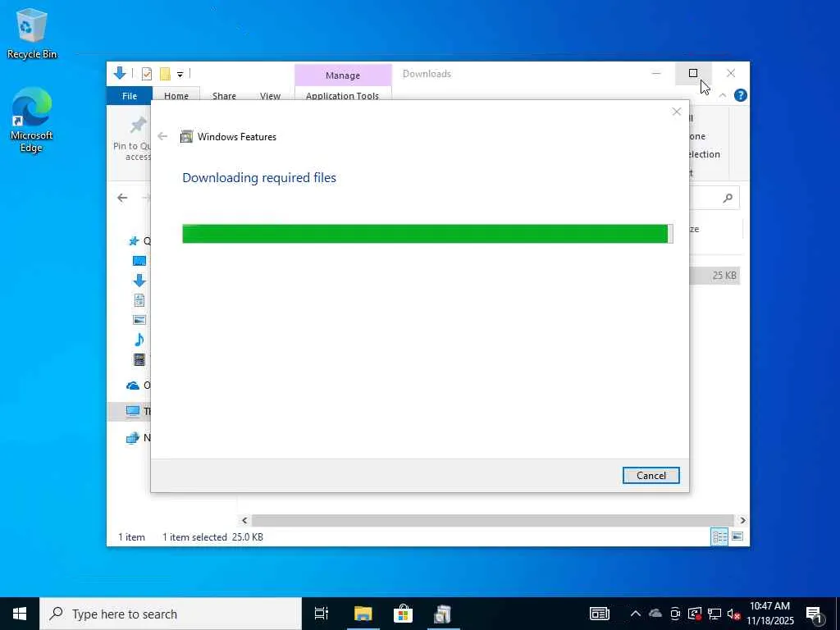Open Customize Quick Access Toolbar dropdown

180,75
